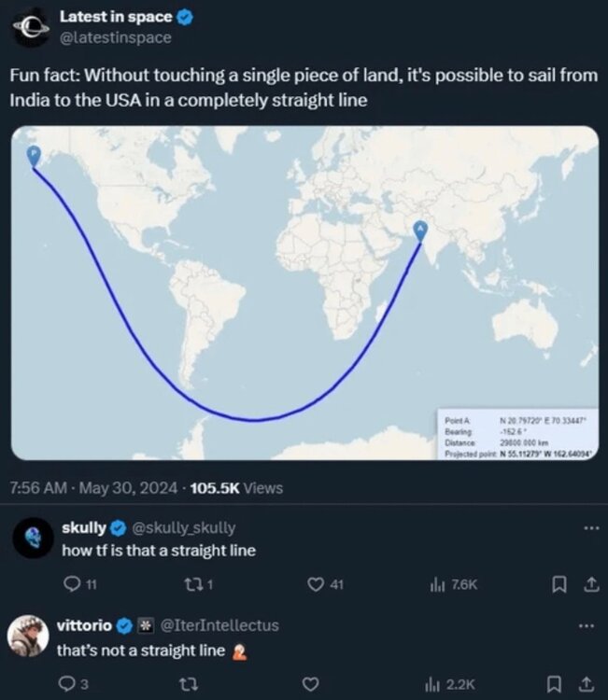Like vittorio's reply
Viewport: 608px width, 700px height.
coord(316,683)
